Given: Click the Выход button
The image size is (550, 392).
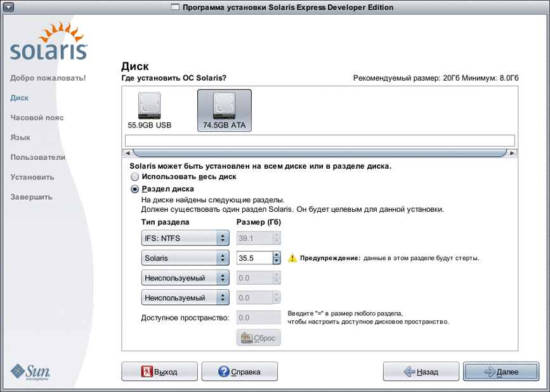Looking at the screenshot, I should tap(160, 372).
